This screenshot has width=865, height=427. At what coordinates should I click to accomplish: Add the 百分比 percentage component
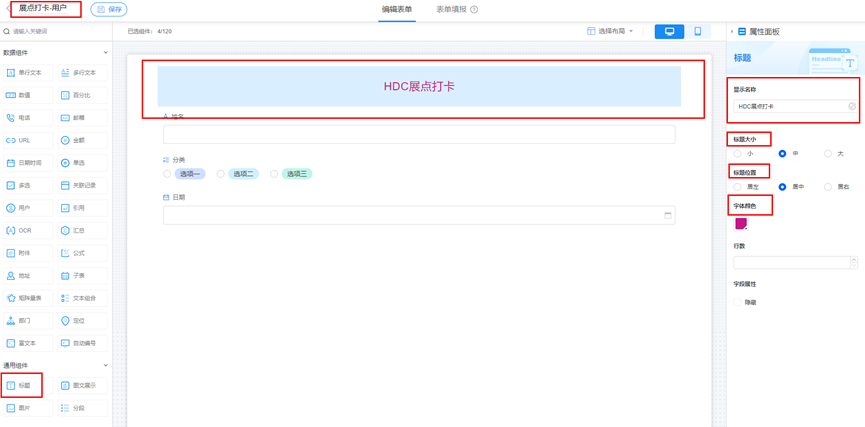(83, 95)
